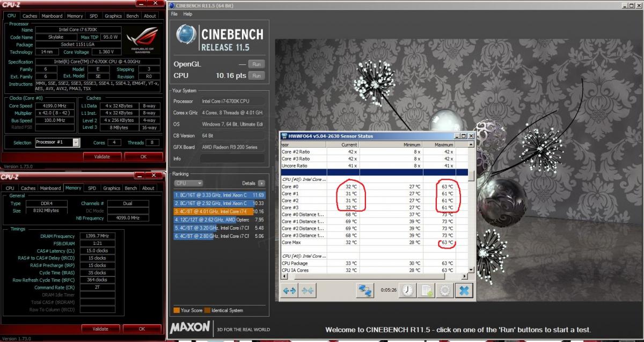The width and height of the screenshot is (644, 342).
Task: Switch to Graphics tab in top CPU-Z
Action: [x=113, y=16]
